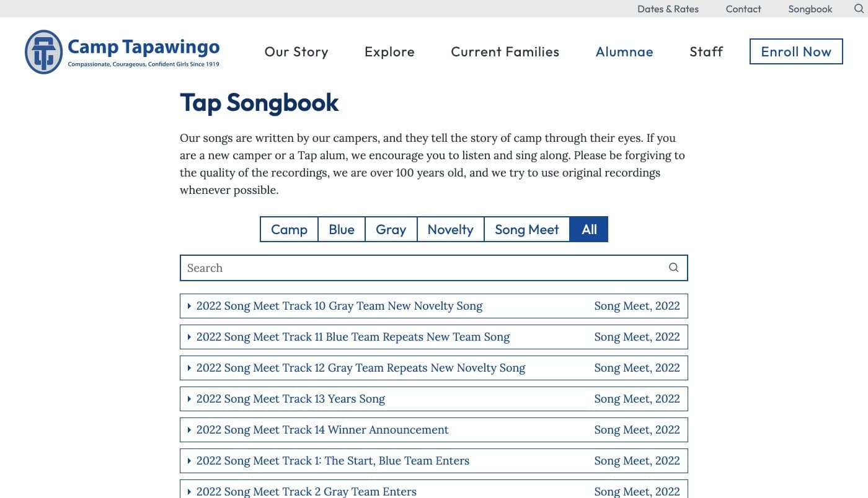868x498 pixels.
Task: Click the Camp Tapawingo logo emblem
Action: 43,52
